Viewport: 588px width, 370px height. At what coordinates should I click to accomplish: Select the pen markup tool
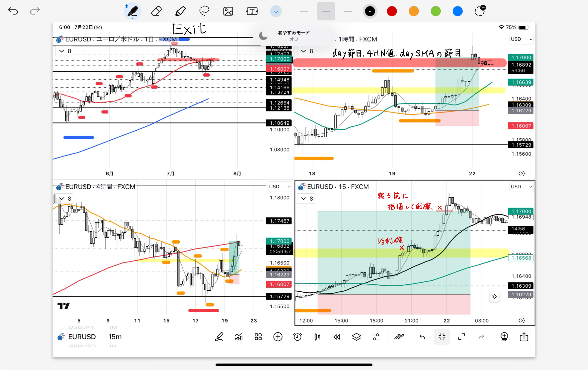[133, 11]
